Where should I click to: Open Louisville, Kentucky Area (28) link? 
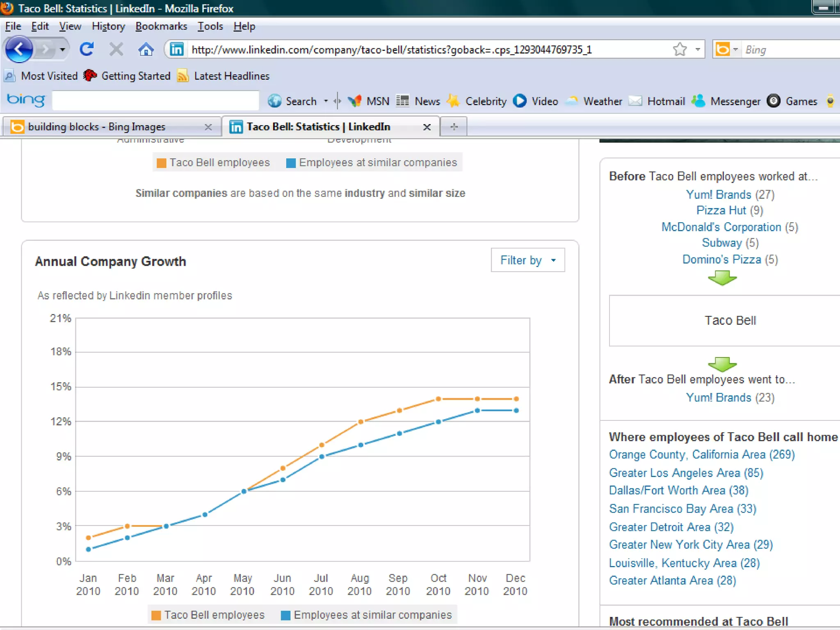(x=684, y=563)
